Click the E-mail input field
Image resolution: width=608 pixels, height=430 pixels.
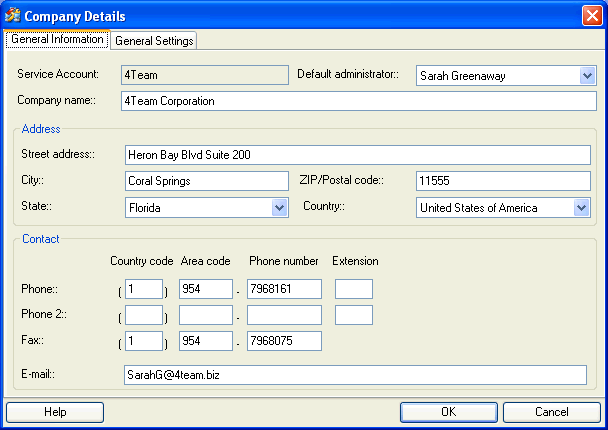coord(355,375)
